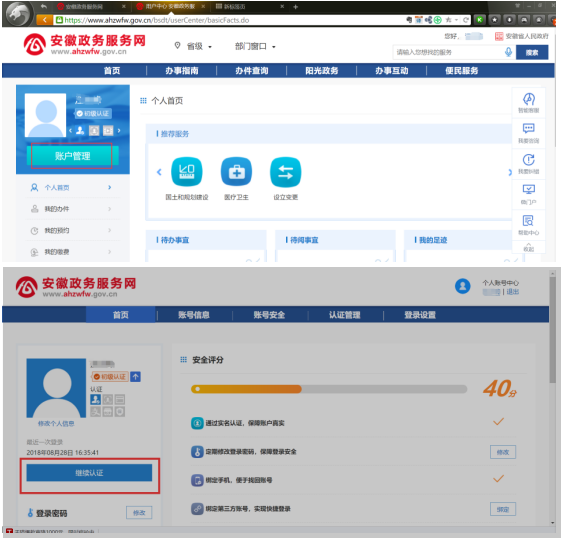
Task: Expand the 我的办件 sidebar item
Action: tap(71, 209)
